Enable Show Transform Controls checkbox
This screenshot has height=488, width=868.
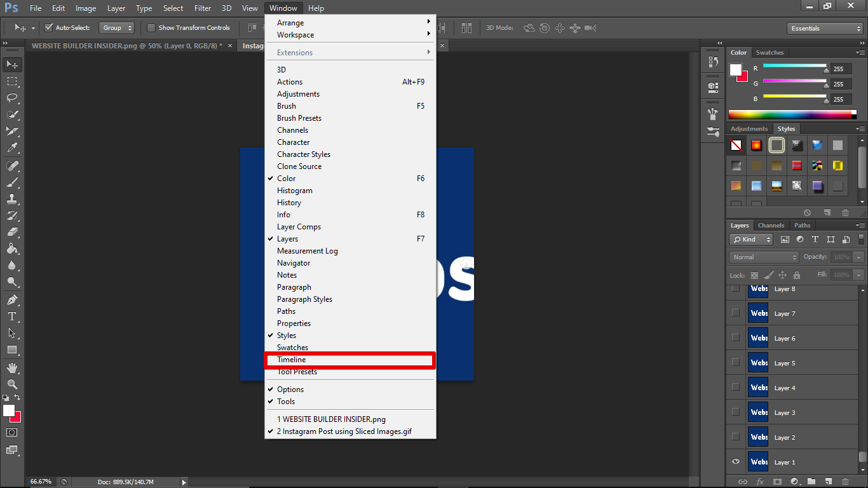[151, 28]
